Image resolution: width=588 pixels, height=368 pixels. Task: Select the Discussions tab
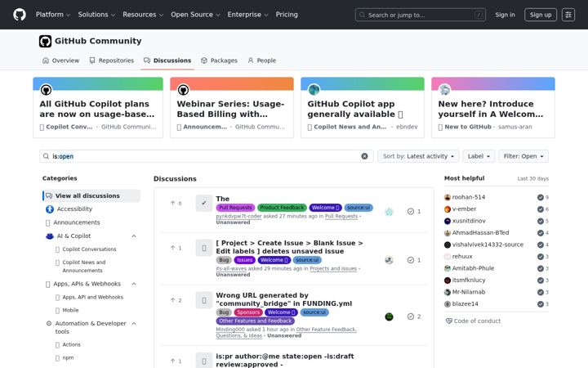(167, 61)
